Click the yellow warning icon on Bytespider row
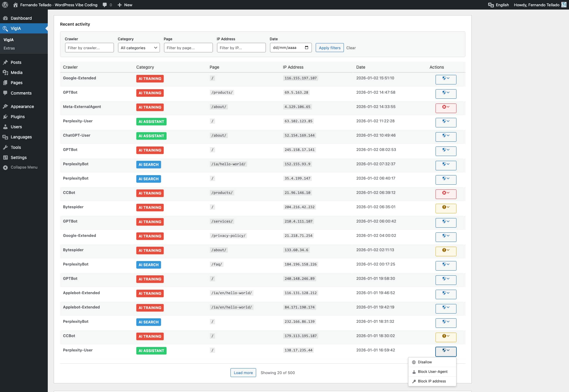This screenshot has width=569, height=392. click(x=444, y=207)
